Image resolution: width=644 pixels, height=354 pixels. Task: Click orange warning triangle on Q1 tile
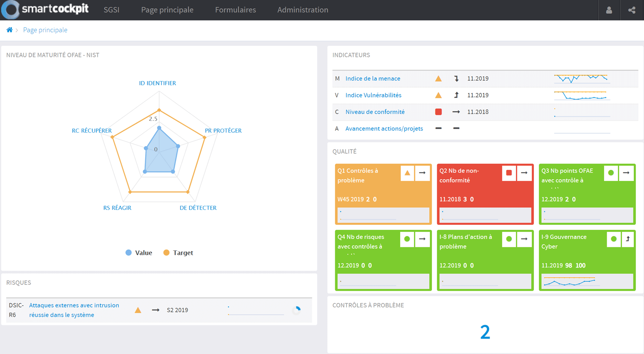point(407,173)
